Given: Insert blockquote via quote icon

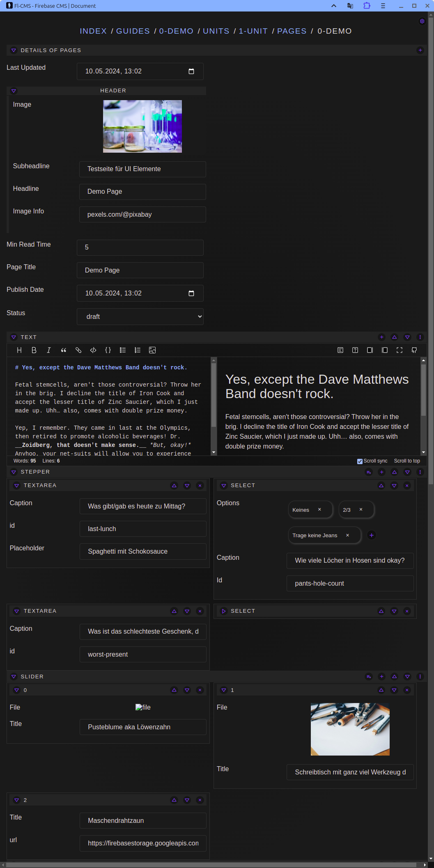Looking at the screenshot, I should click(64, 350).
